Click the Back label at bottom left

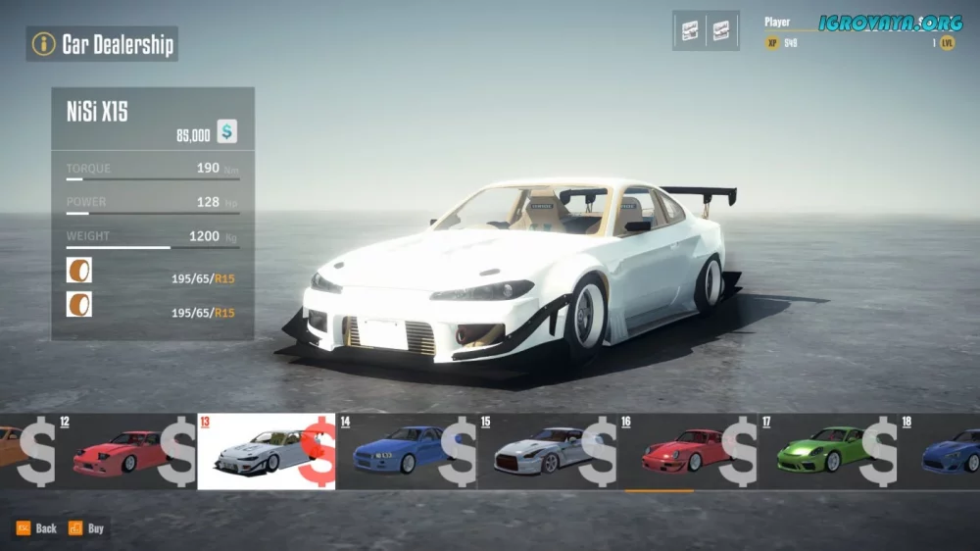(x=46, y=528)
